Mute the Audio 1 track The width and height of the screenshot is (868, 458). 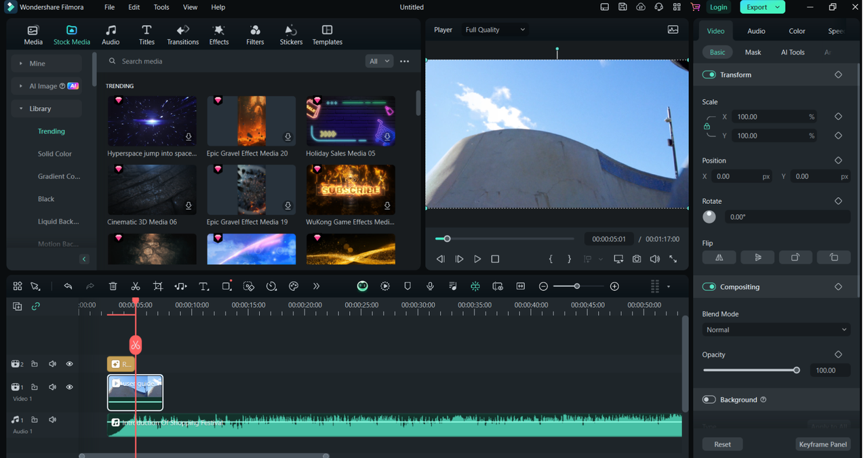click(x=52, y=420)
